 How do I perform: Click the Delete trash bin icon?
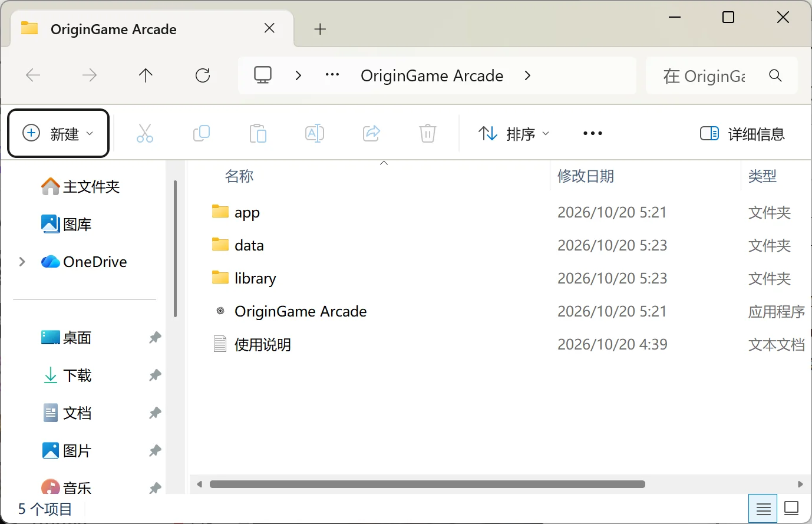coord(428,133)
